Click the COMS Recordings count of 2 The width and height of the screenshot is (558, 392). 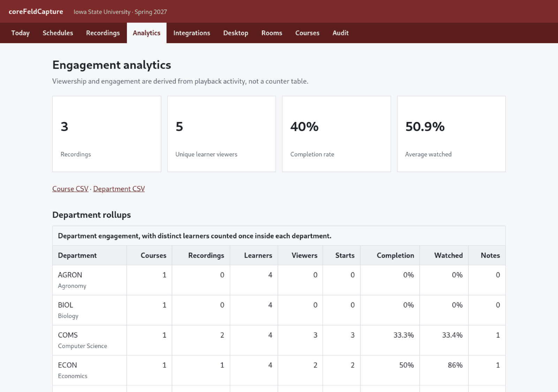[x=222, y=335]
